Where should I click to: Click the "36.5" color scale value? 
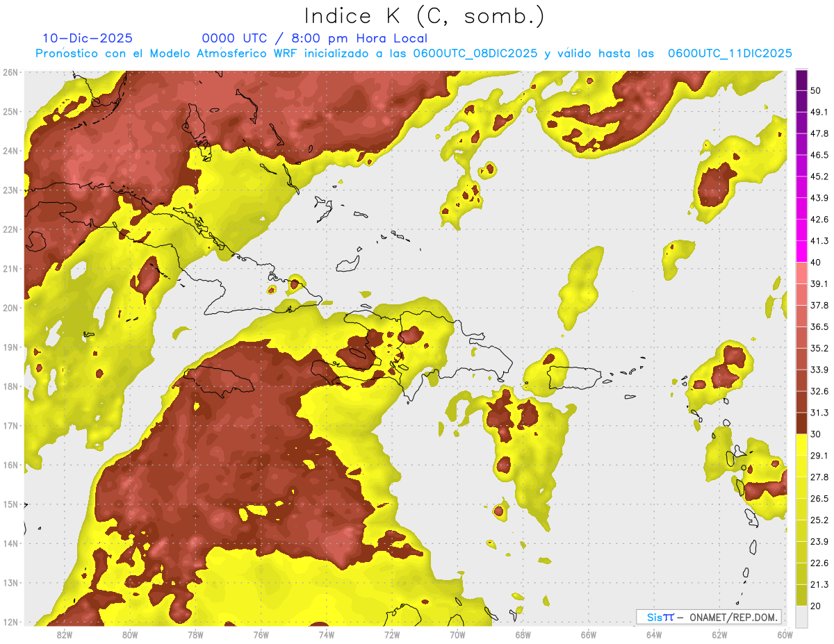coord(819,327)
